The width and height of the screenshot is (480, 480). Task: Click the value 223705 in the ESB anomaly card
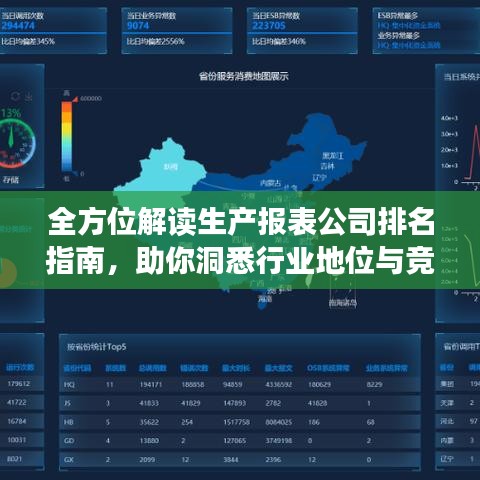(x=269, y=26)
